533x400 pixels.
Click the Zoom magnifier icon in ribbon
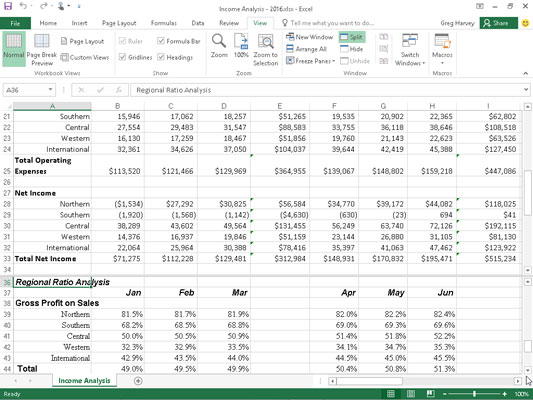(219, 41)
